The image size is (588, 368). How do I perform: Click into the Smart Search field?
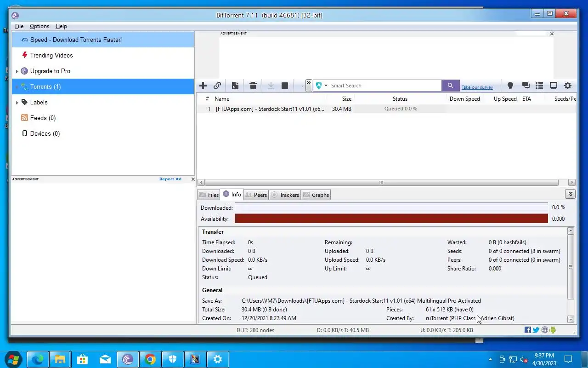click(385, 86)
